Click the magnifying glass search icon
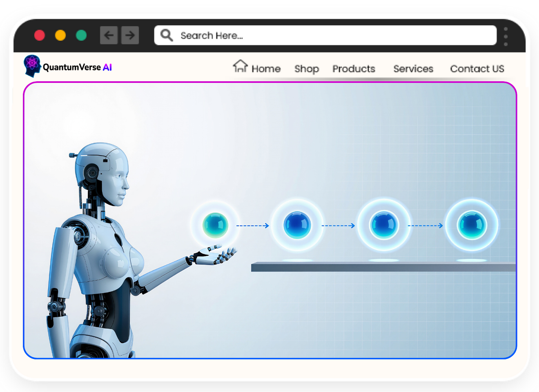The width and height of the screenshot is (539, 392). click(x=167, y=36)
